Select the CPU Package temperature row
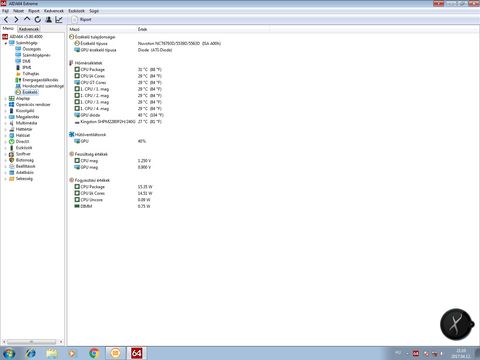This screenshot has width=480, height=360. [118, 70]
